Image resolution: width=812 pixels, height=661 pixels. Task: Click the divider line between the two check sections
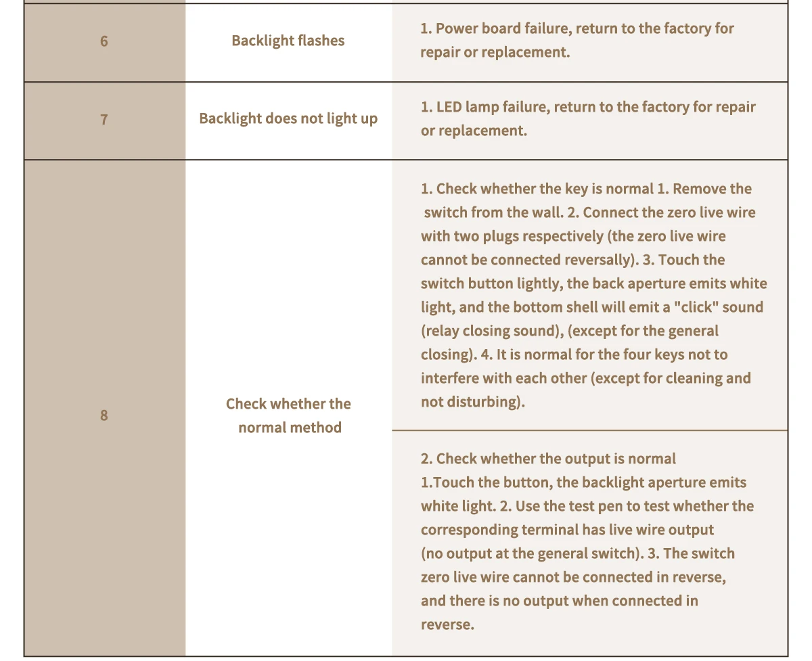click(589, 430)
